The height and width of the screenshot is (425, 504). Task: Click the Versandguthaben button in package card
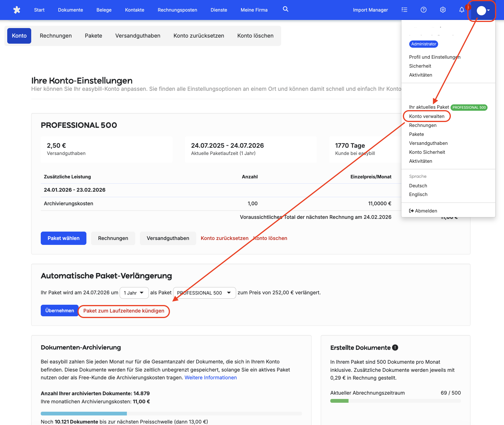168,238
